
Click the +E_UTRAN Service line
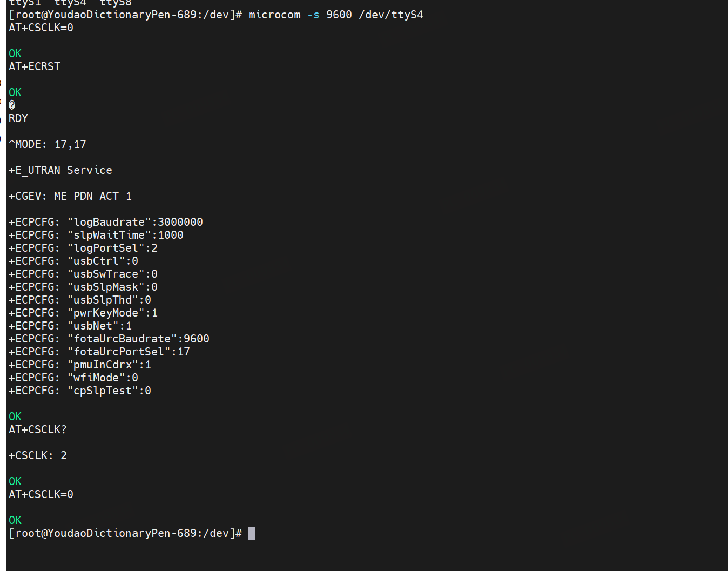[60, 170]
